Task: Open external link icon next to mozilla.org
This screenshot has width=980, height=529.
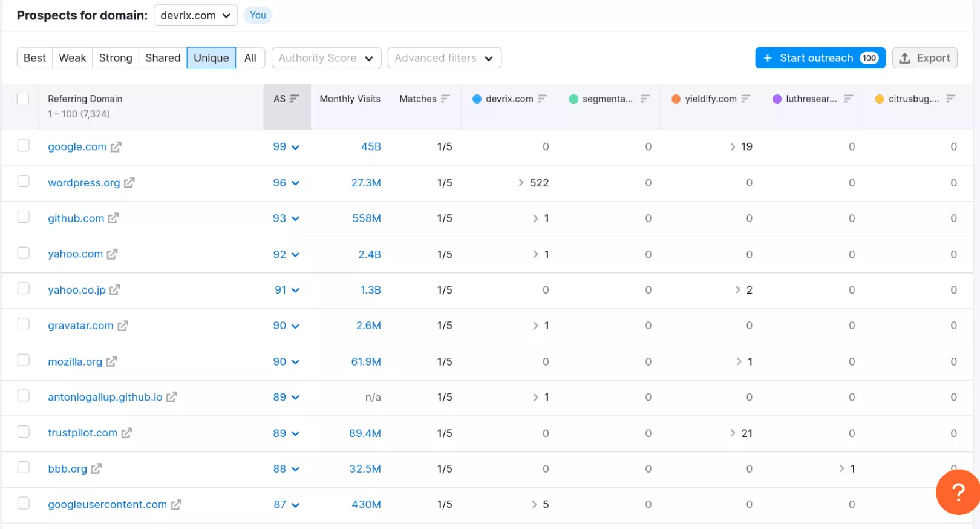Action: coord(111,361)
